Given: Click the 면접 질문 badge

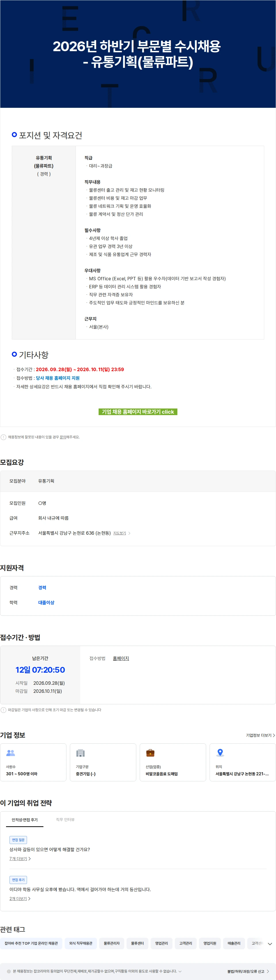Looking at the screenshot, I should point(18,840).
